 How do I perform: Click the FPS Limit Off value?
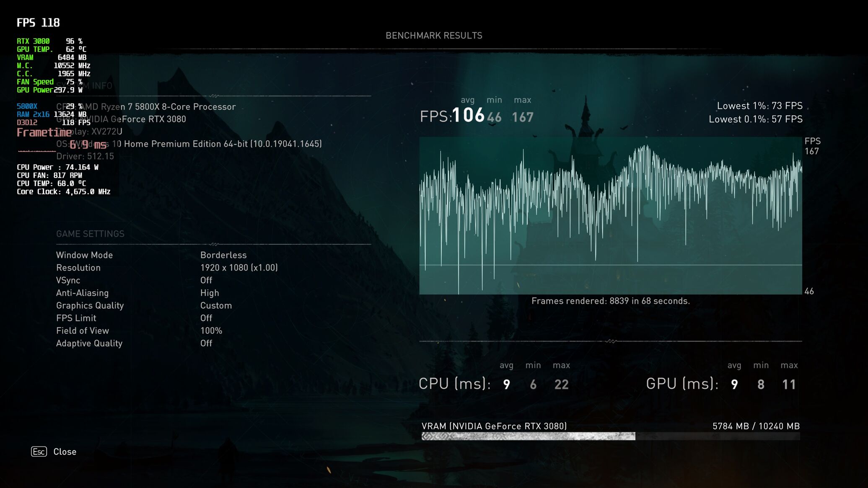click(x=206, y=318)
